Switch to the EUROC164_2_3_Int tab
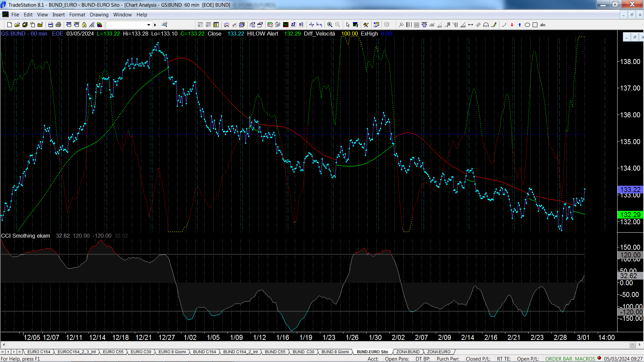This screenshot has height=362, width=644. tap(76, 352)
